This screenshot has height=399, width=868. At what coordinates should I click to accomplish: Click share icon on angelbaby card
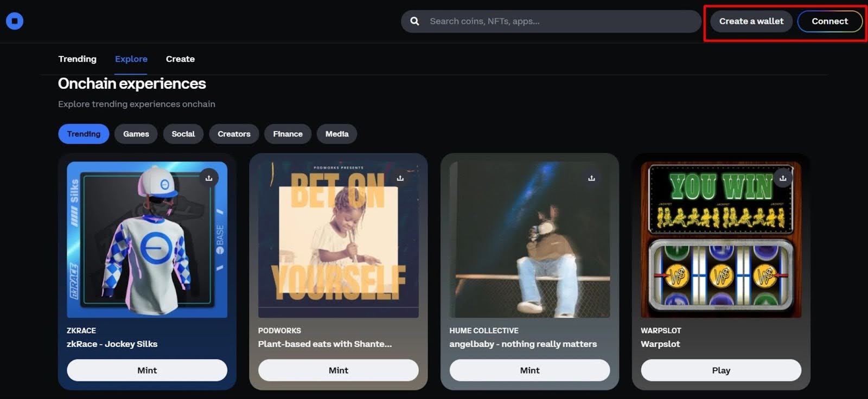tap(591, 178)
